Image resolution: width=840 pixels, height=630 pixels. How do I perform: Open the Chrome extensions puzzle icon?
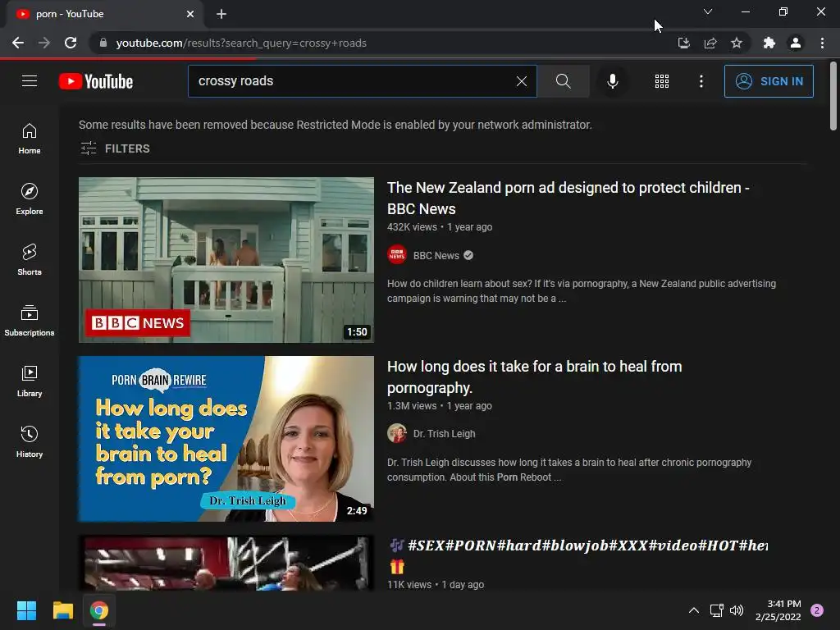click(x=769, y=43)
